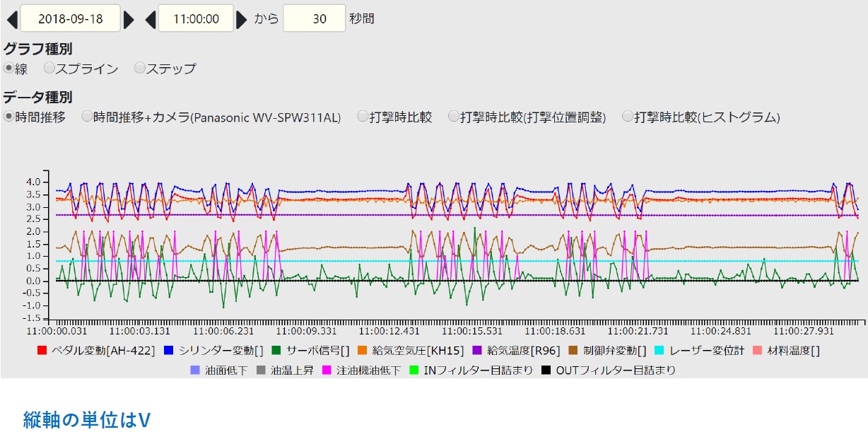This screenshot has width=868, height=432.
Task: Click x-axis label 11:00:09.331
Action: (307, 330)
